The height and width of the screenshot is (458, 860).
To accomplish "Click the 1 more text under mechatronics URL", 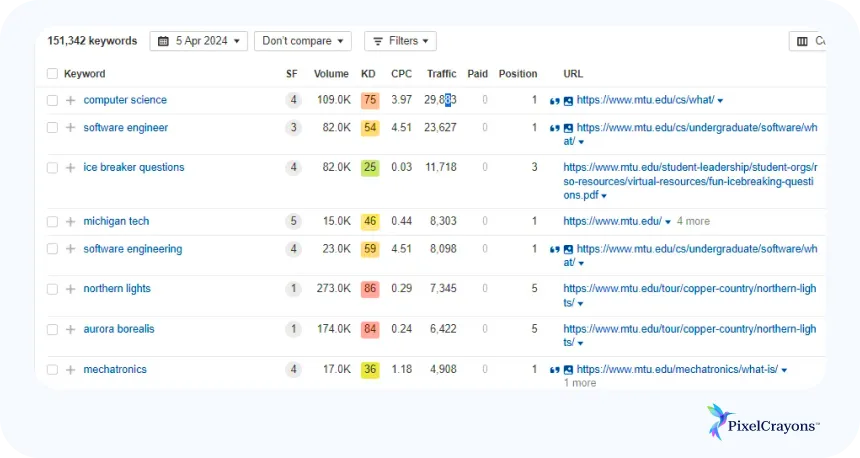I will click(x=580, y=383).
